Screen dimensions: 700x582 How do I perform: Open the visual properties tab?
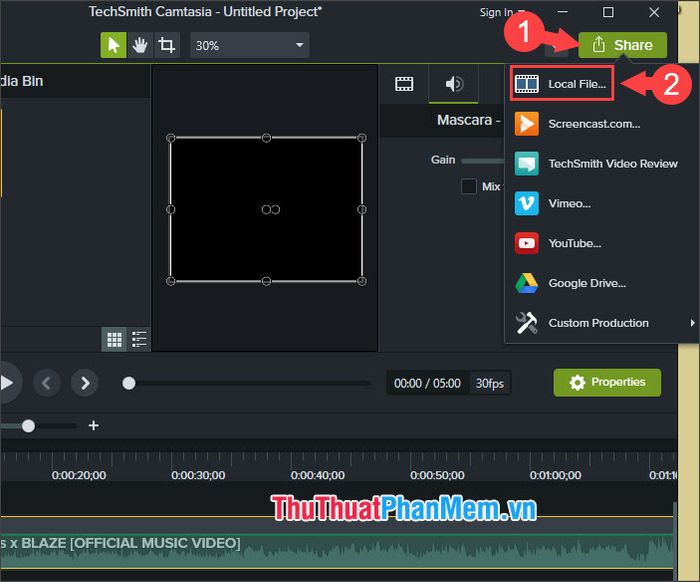404,84
